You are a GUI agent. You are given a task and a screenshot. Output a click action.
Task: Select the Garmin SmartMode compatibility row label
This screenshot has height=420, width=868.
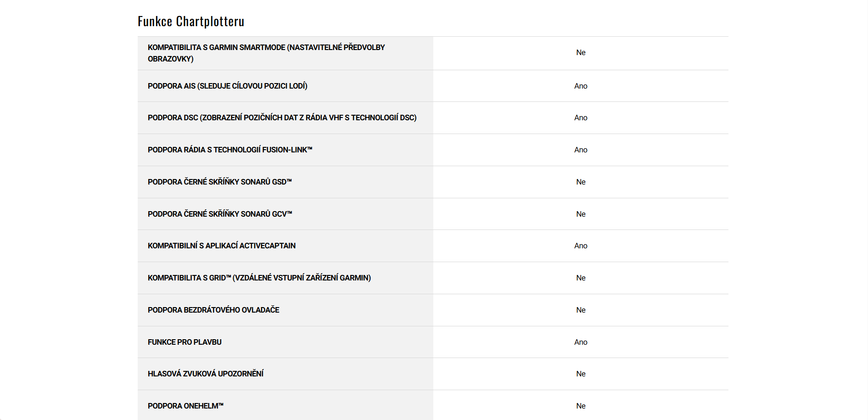266,53
